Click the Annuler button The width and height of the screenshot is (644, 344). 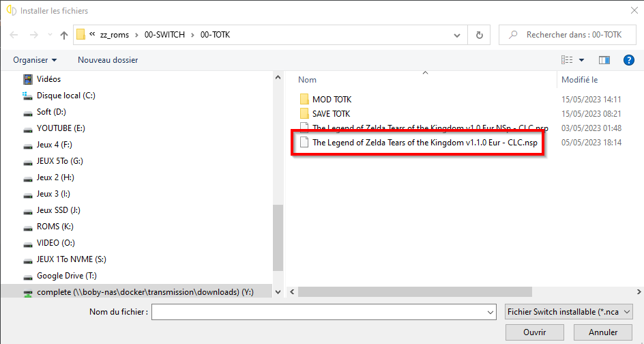click(x=603, y=332)
